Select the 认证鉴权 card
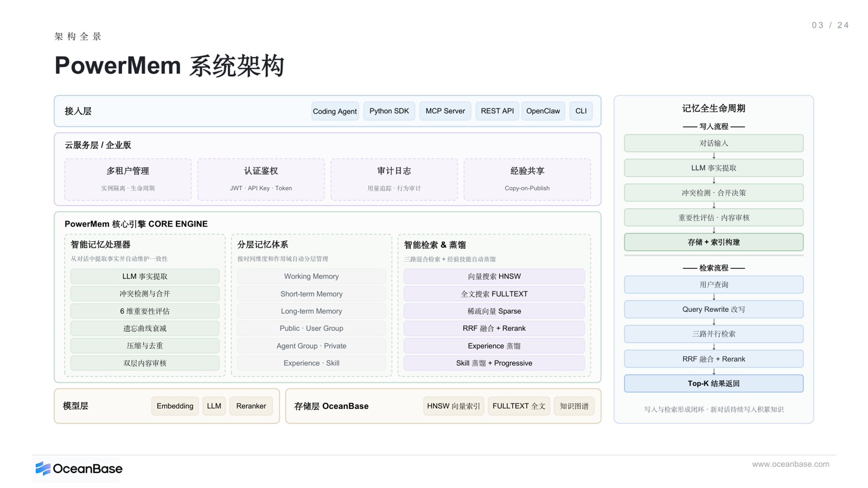This screenshot has width=868, height=488. (x=261, y=179)
